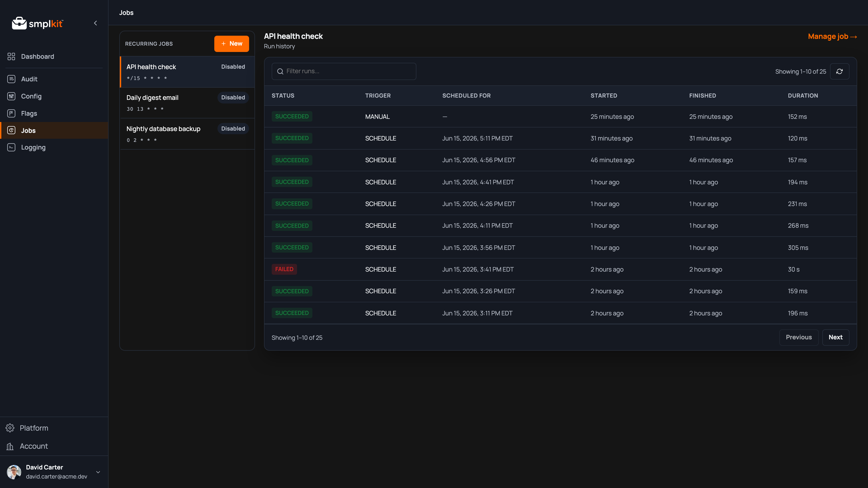The height and width of the screenshot is (488, 868).
Task: Click the '120 ms' duration cell
Action: 797,138
